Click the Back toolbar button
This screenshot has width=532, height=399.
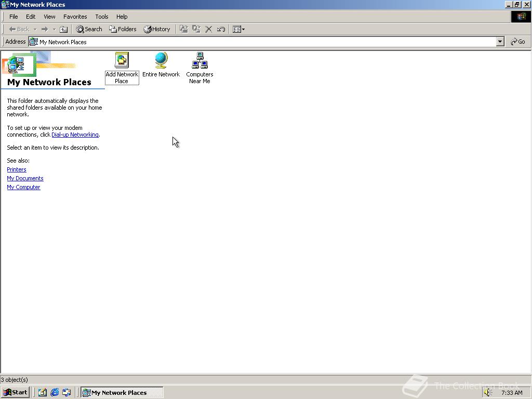[x=19, y=29]
